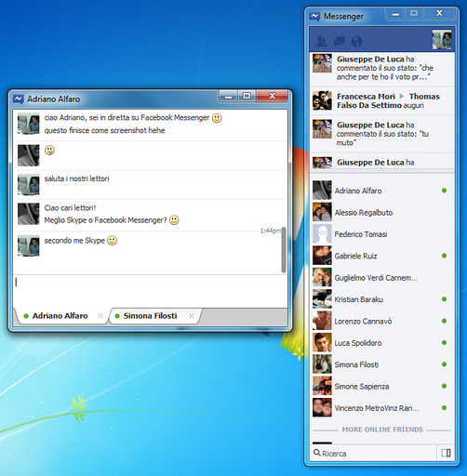This screenshot has height=476, width=467.
Task: Close the Adriano Alfaro chat tab
Action: 100,316
